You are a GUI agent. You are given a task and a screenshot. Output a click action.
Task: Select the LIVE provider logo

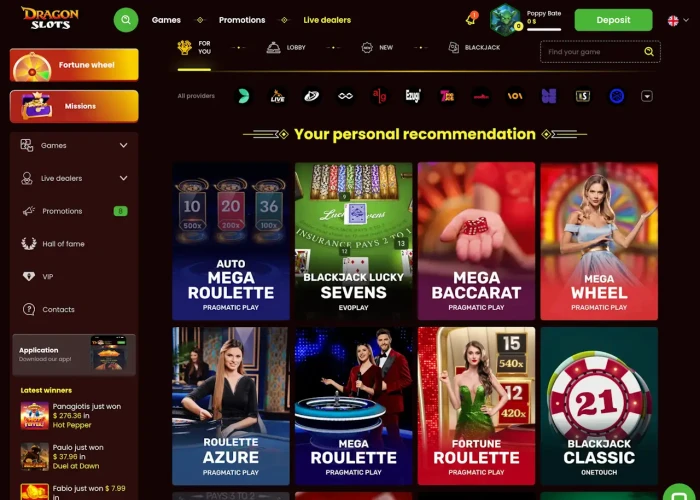[278, 96]
